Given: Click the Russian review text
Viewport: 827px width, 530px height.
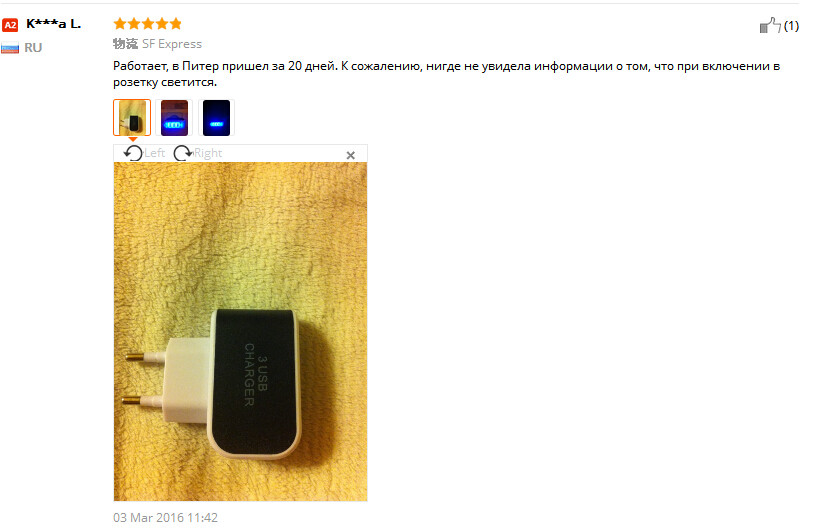Looking at the screenshot, I should tap(446, 74).
